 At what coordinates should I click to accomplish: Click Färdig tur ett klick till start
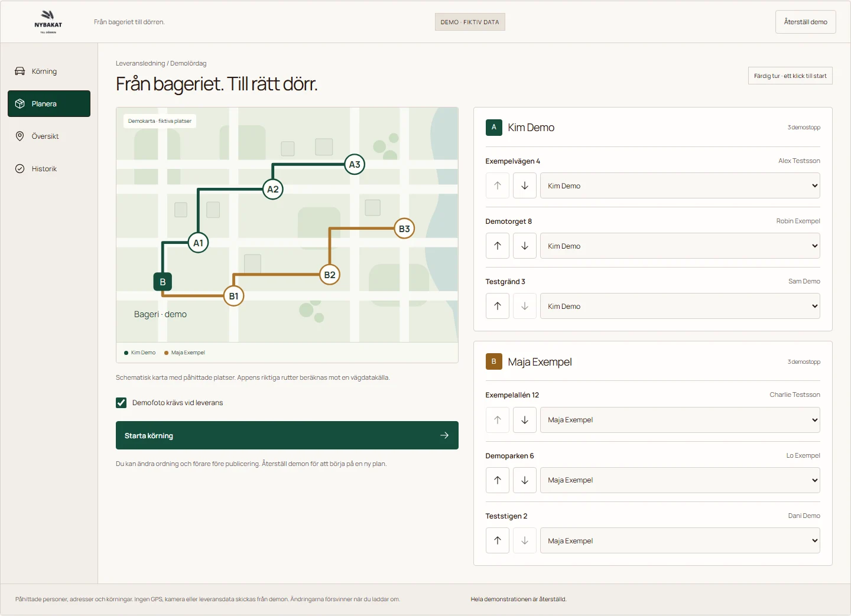pyautogui.click(x=790, y=76)
